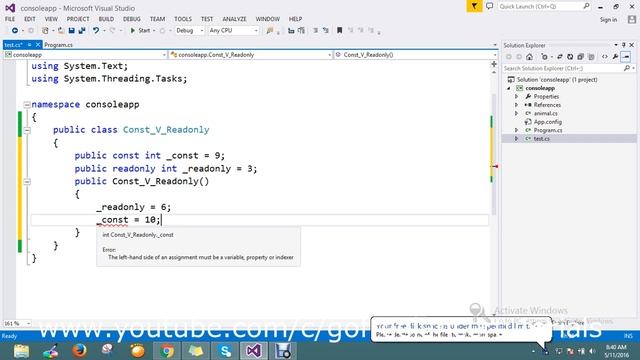640x360 pixels.
Task: Expand the Properties tree node
Action: point(517,97)
